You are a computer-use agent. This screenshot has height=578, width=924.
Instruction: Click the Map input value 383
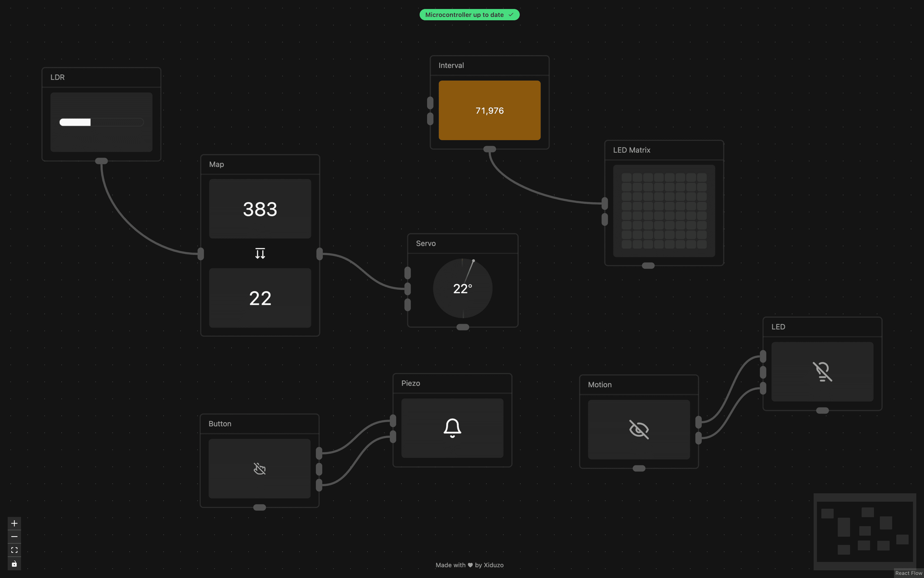tap(260, 209)
